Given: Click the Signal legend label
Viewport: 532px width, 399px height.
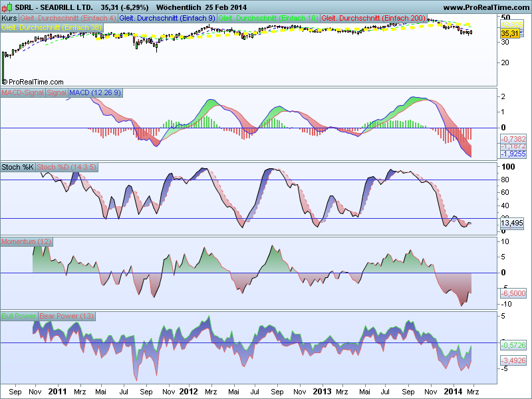Looking at the screenshot, I should (57, 92).
